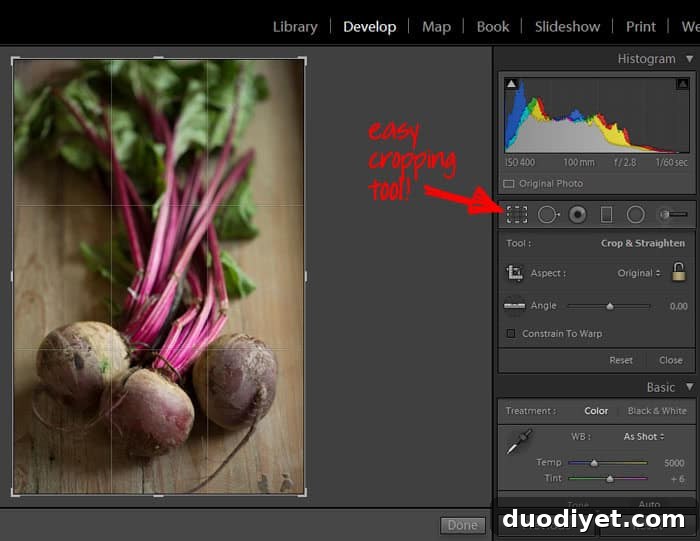Click the Done button
The width and height of the screenshot is (700, 541).
point(462,525)
